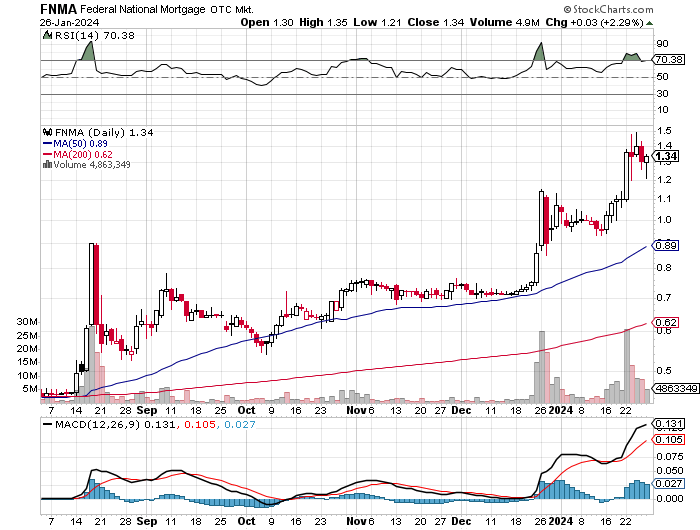
Task: Click the Oct label under MACD panel
Action: [246, 522]
